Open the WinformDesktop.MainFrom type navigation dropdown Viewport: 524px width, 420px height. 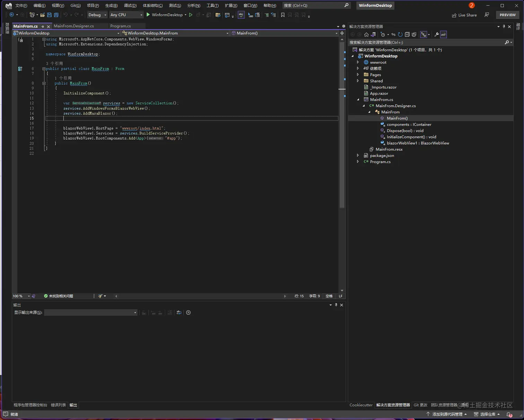tap(176, 33)
